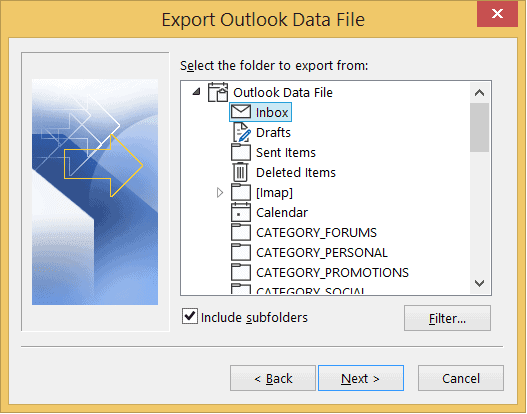Click the CATEGORY_FORUMS folder icon
Viewport: 527px width, 414px height.
[241, 232]
